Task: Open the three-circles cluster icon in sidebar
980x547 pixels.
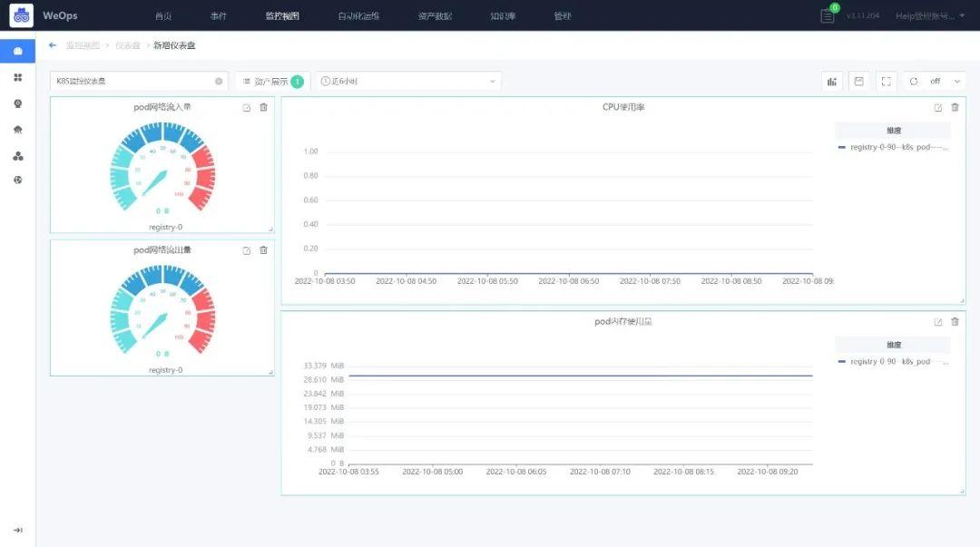Action: click(17, 156)
